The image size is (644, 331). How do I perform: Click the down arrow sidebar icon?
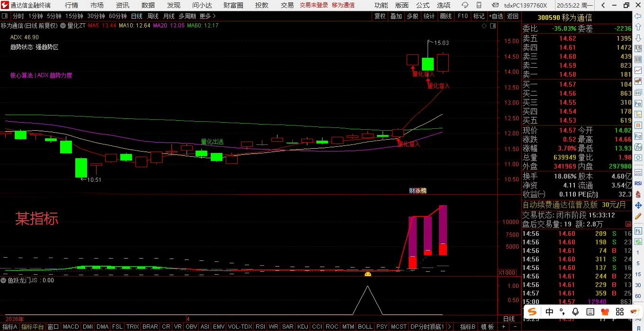pos(638,38)
